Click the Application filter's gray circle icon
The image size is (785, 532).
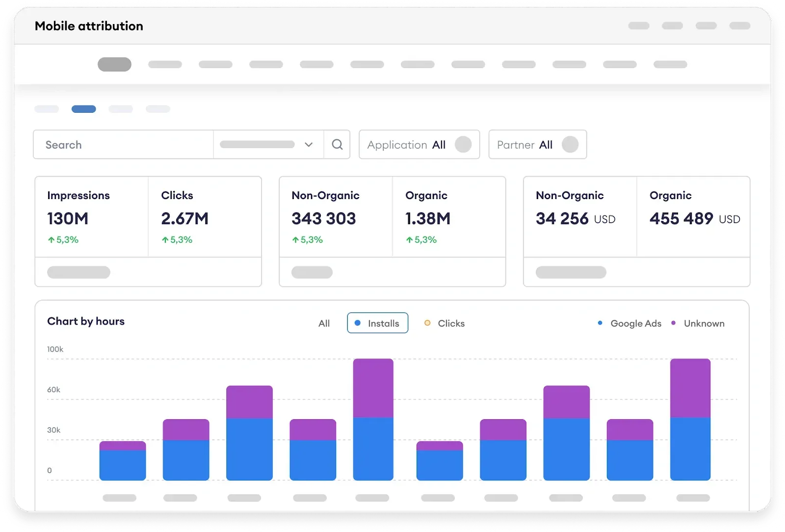463,145
